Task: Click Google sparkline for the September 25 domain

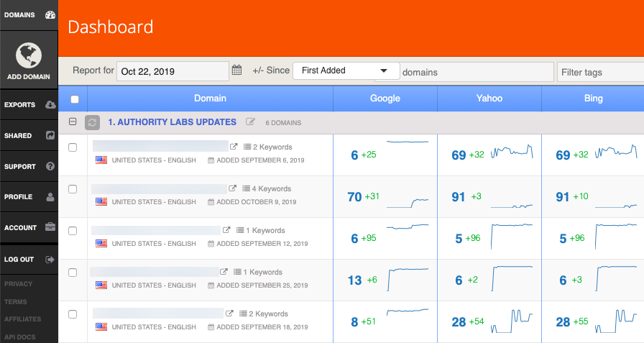Action: click(x=408, y=279)
